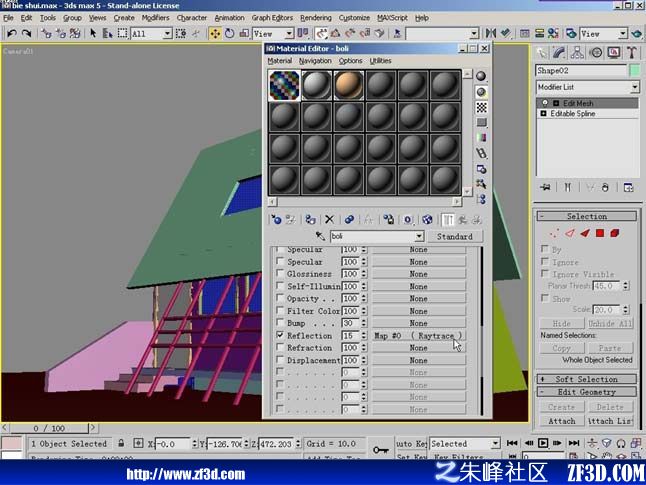Activate the Select and Move tool

pos(215,33)
